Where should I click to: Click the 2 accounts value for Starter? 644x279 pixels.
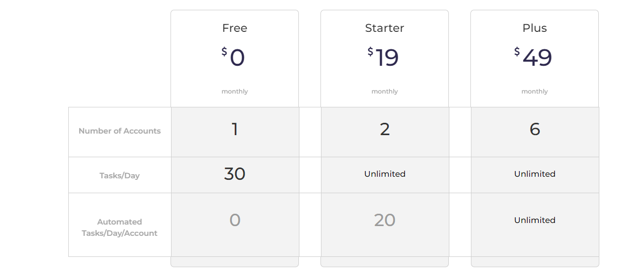(385, 129)
